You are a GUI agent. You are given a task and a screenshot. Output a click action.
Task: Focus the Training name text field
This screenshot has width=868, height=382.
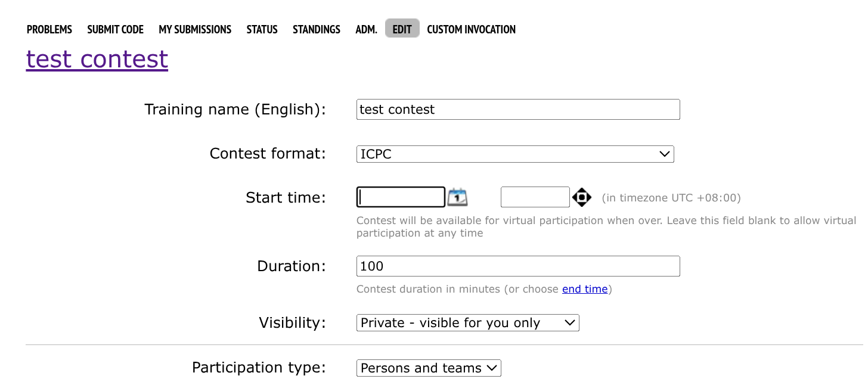pos(517,110)
